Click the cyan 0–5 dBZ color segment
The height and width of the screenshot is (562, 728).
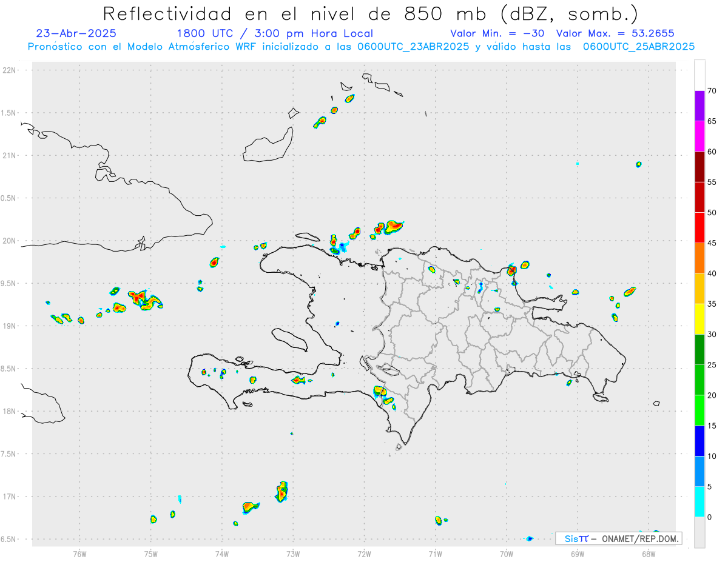pyautogui.click(x=699, y=501)
